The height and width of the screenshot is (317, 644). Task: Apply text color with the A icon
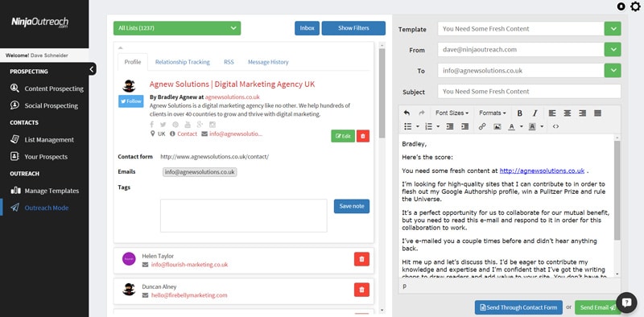point(511,127)
